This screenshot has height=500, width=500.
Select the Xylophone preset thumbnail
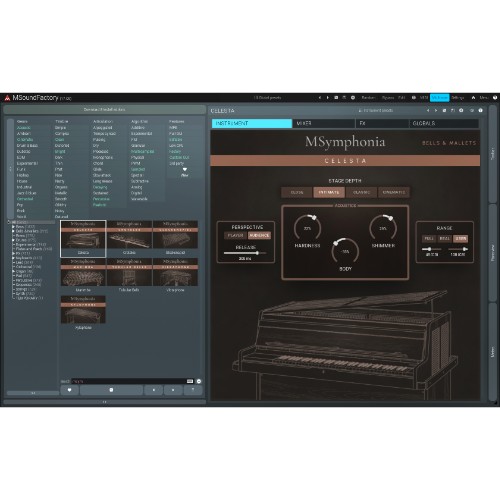[83, 313]
